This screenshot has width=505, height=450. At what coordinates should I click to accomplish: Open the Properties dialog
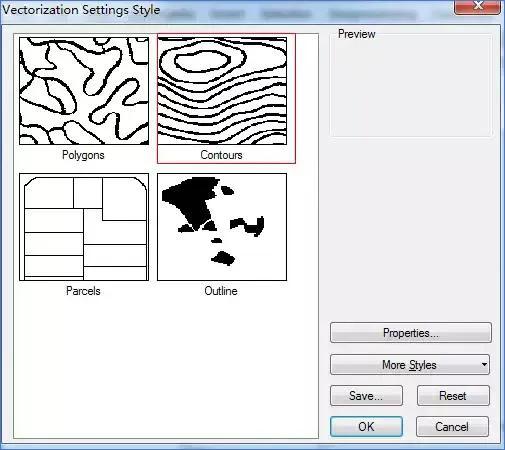(411, 332)
